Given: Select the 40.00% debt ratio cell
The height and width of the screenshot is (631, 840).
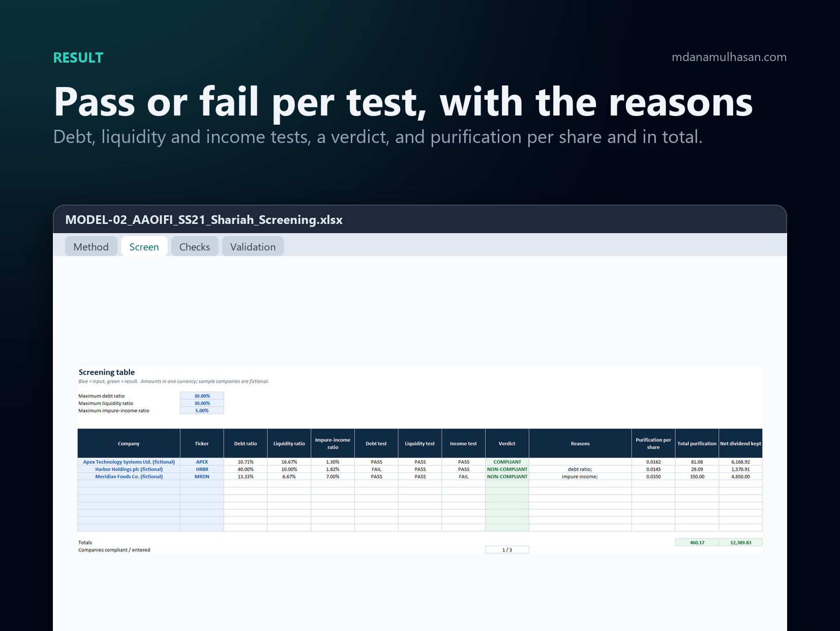Looking at the screenshot, I should point(246,469).
